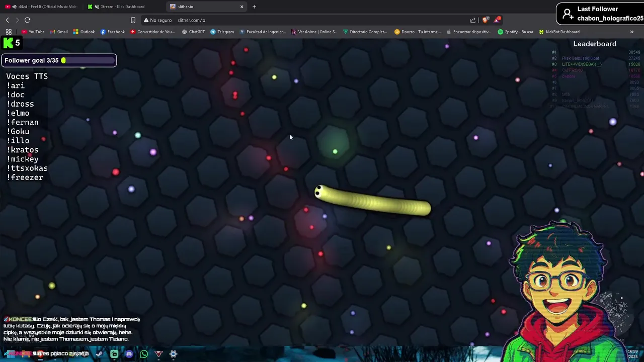
Task: Open a new browser tab with plus
Action: point(254,7)
